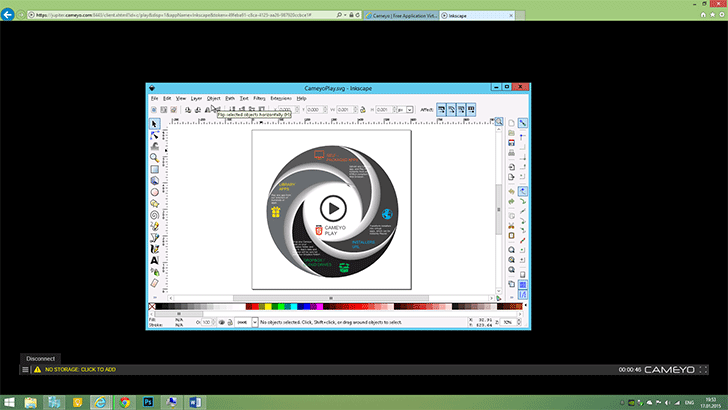This screenshot has height=410, width=728.
Task: Select the Bezier pen tool
Action: tap(155, 238)
